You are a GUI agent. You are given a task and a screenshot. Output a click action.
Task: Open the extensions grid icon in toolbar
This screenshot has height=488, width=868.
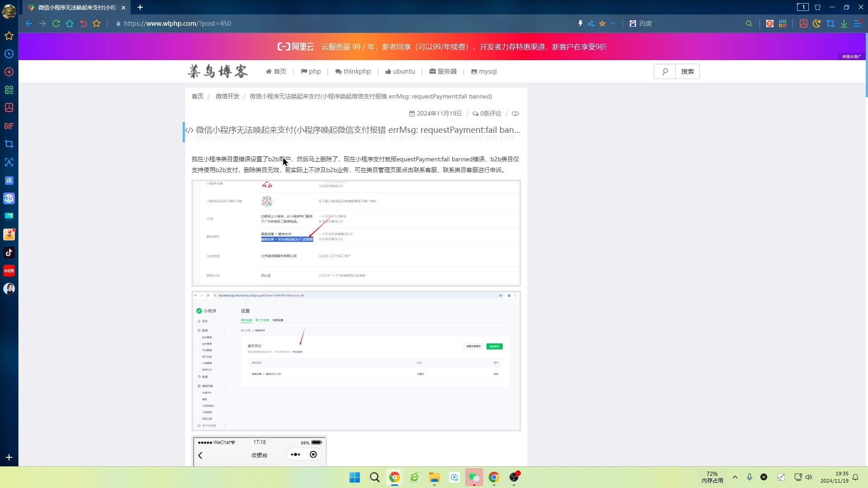click(783, 23)
